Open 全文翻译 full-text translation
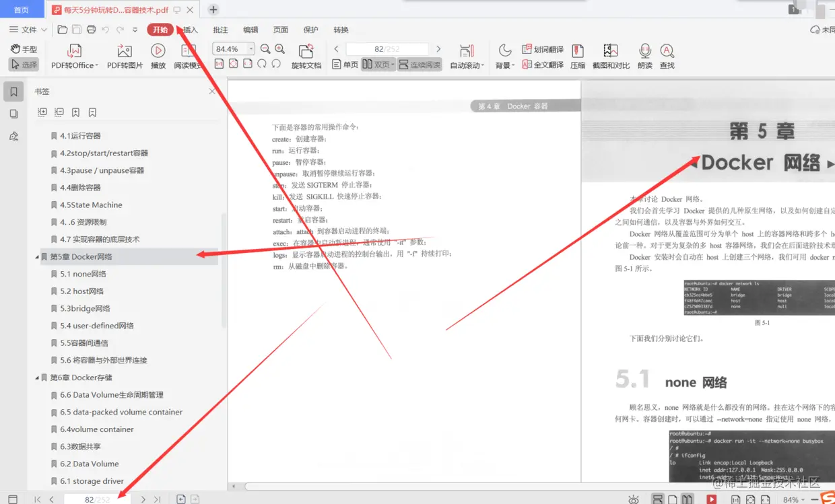 point(543,65)
